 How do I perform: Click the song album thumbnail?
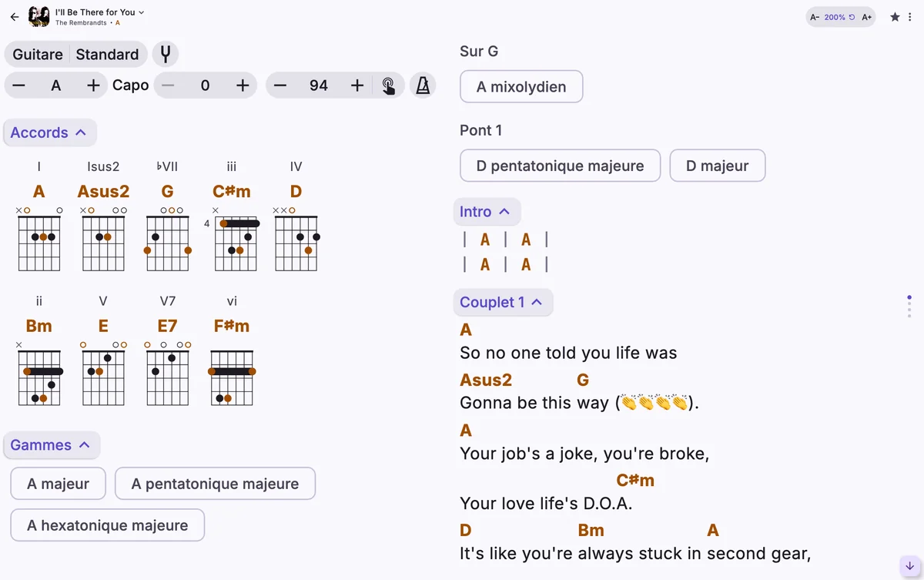39,16
